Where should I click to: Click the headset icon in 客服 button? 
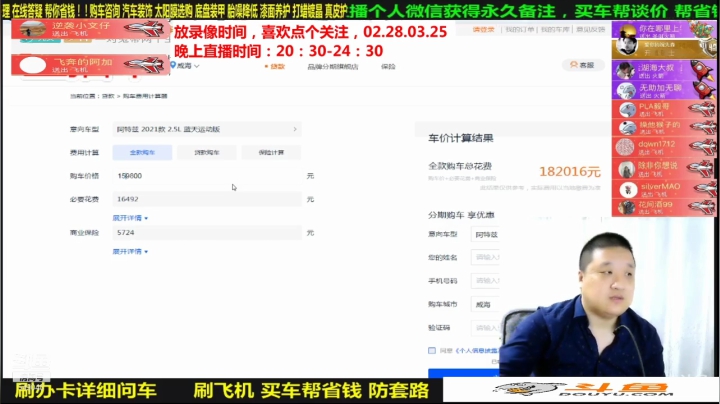pos(574,65)
